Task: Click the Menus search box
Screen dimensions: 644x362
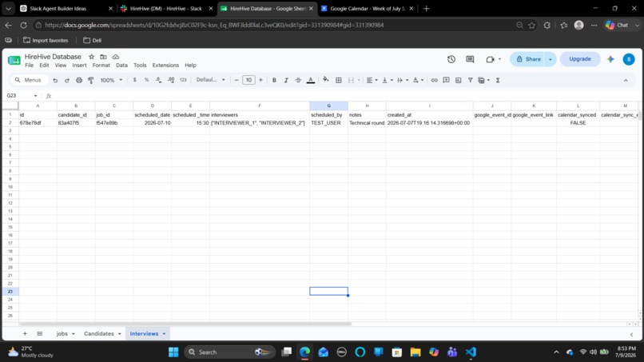Action: pyautogui.click(x=29, y=80)
